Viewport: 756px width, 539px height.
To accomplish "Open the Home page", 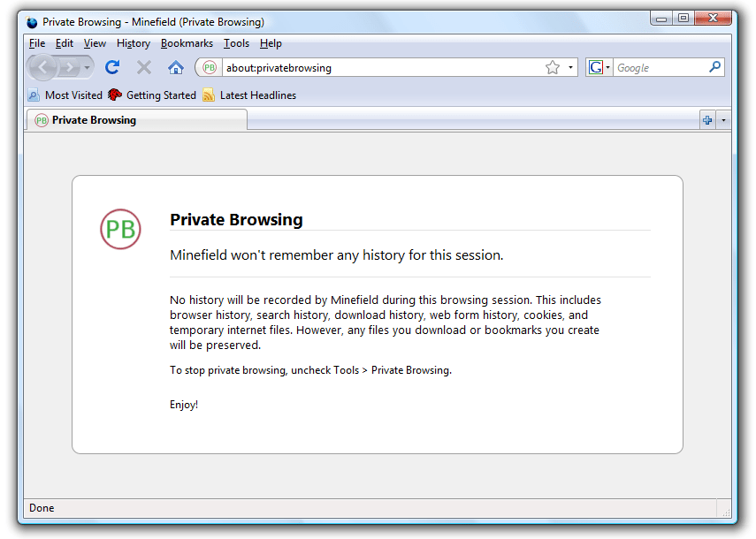I will 175,67.
